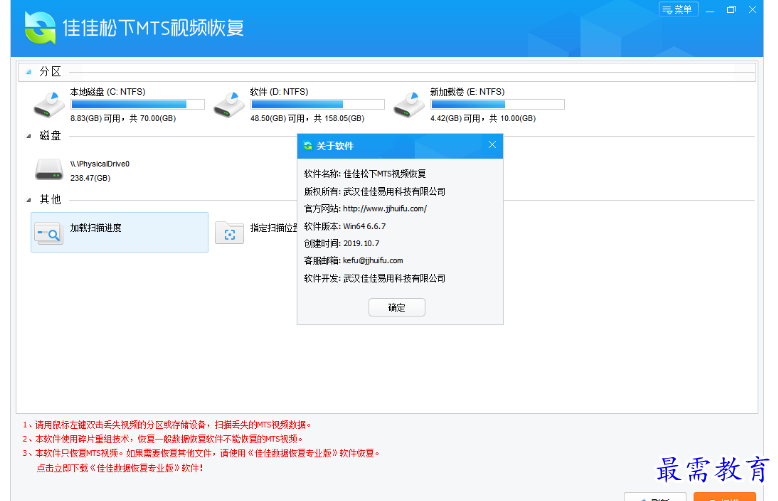Click the 版权所有 company line
Screen dimensions: 778x501
coord(375,191)
